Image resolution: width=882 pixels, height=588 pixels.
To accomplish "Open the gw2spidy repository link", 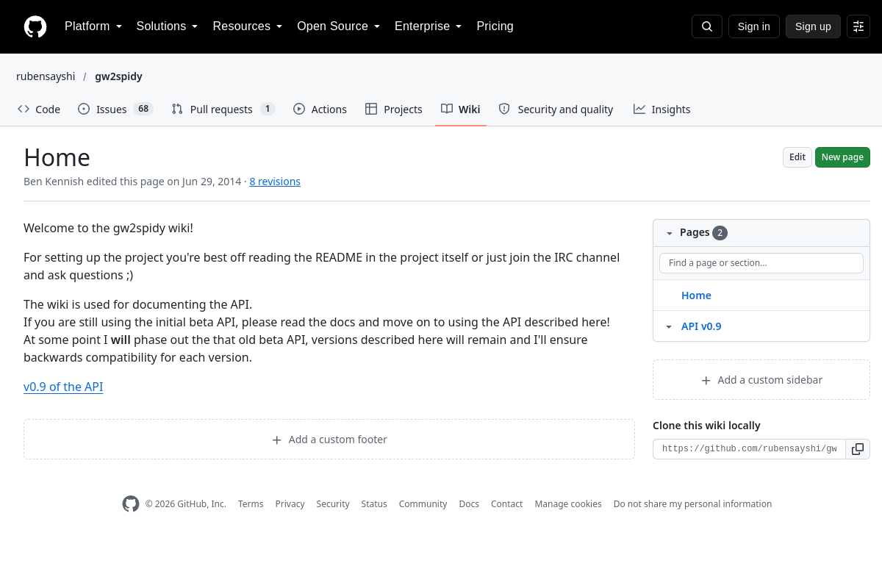I will [118, 76].
